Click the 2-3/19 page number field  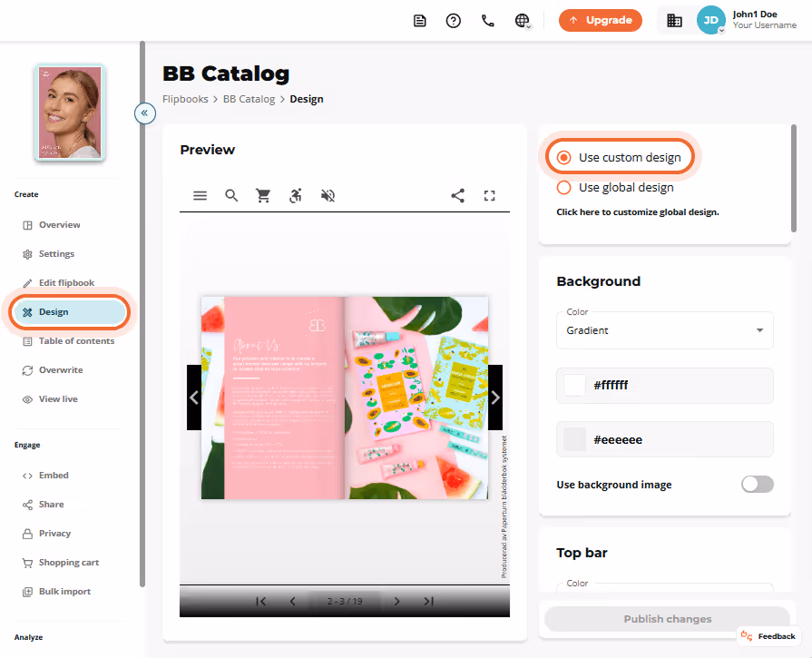pyautogui.click(x=345, y=601)
